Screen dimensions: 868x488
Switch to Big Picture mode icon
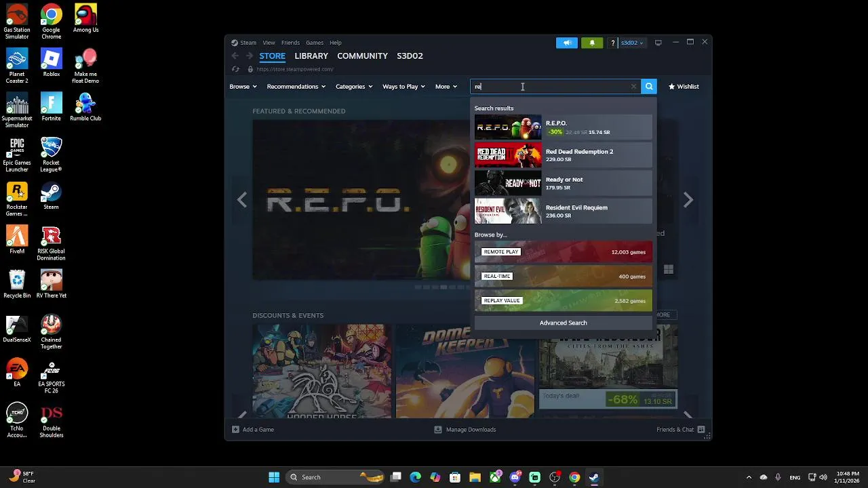tap(658, 43)
